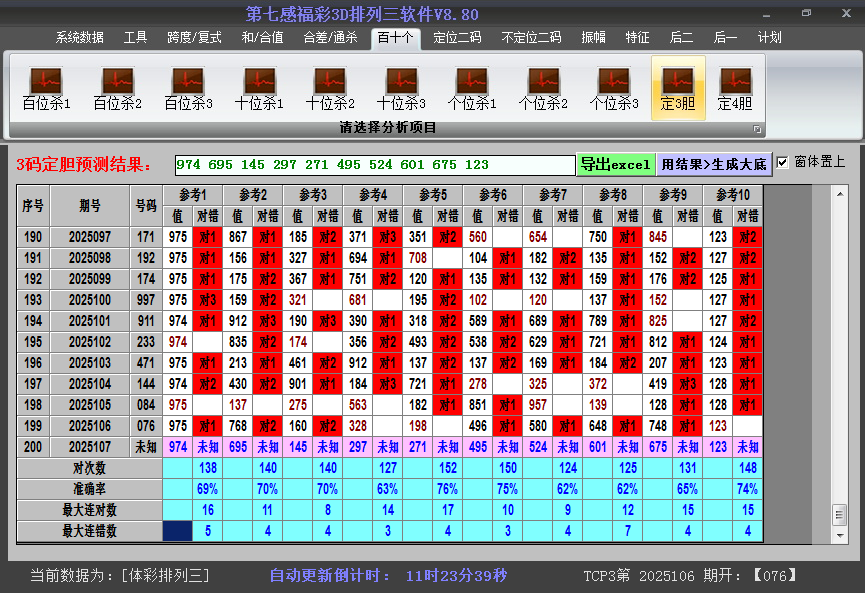
Task: Click the 084 number cell
Action: (146, 405)
